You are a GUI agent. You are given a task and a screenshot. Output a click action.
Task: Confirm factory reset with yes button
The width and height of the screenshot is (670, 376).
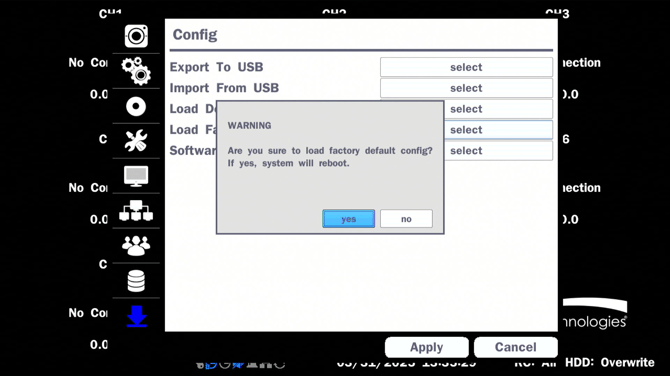349,219
